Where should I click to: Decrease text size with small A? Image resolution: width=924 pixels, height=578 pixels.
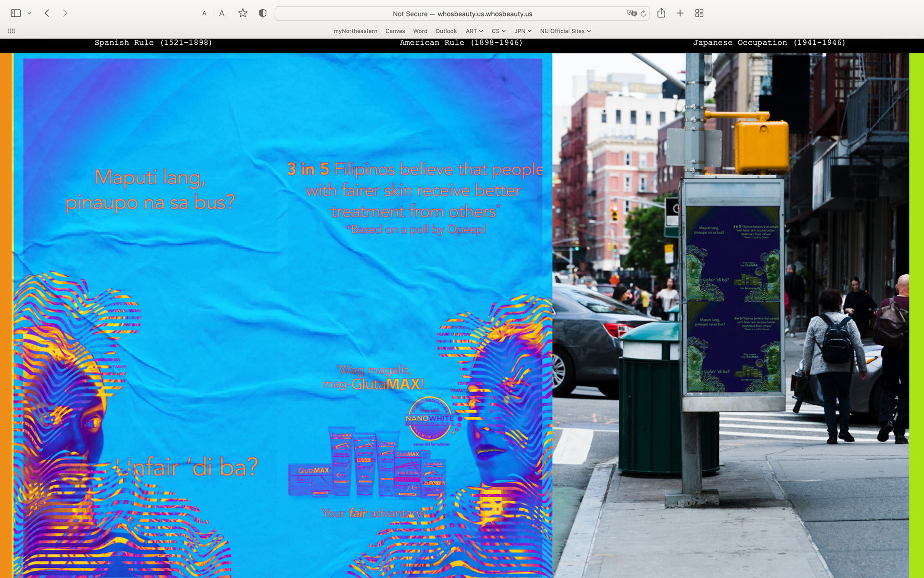coord(205,13)
